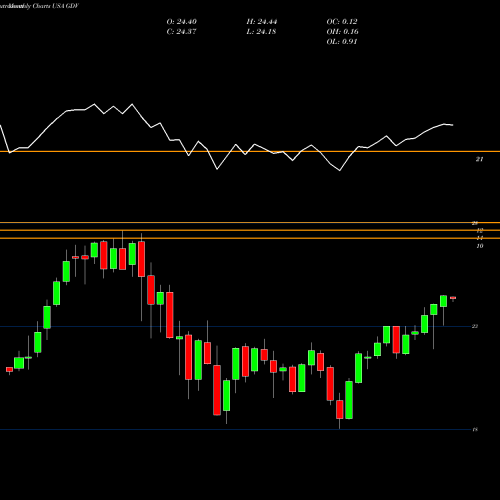The image size is (500, 500).
Task: Select the low value 'L: 24.18'
Action: pyautogui.click(x=261, y=32)
